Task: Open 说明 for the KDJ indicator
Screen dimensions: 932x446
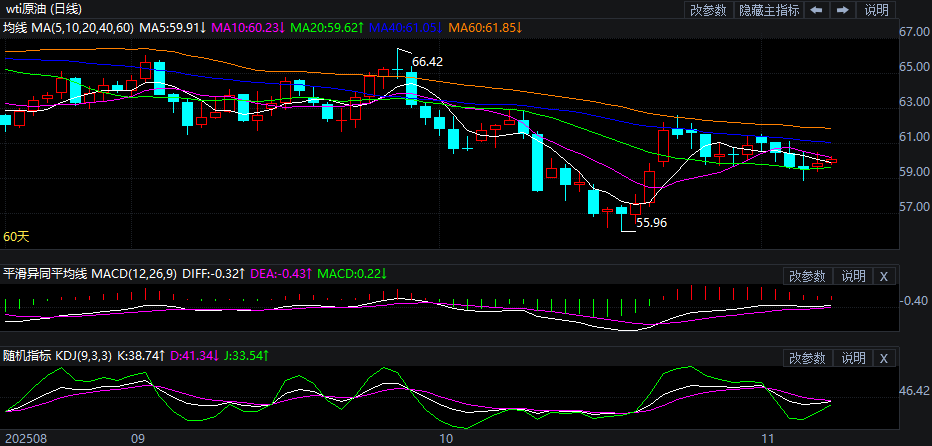Action: coord(853,358)
